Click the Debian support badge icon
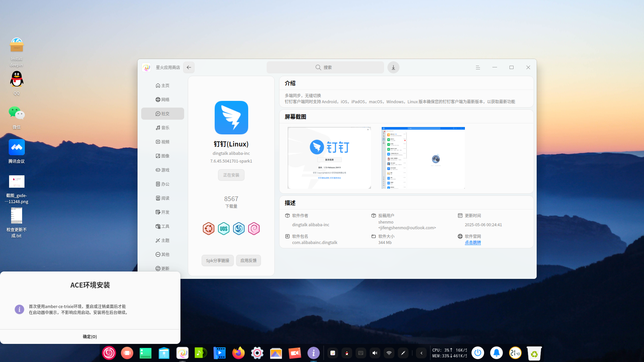 254,229
